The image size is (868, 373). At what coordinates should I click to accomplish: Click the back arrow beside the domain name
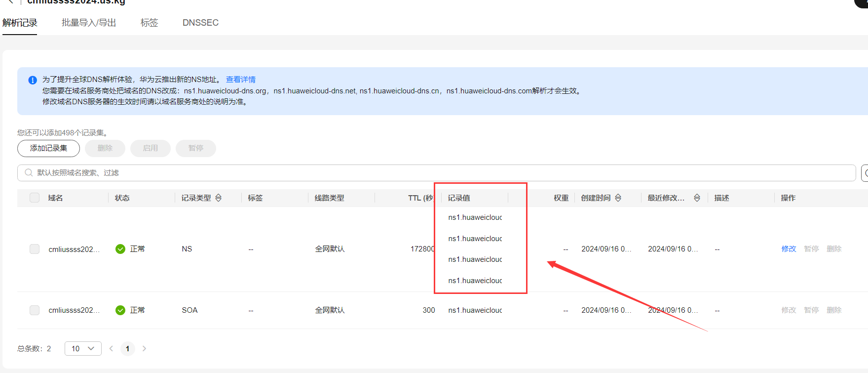11,2
